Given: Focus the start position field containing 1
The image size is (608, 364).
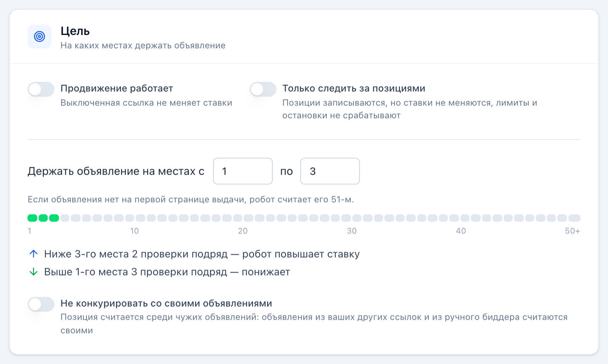Looking at the screenshot, I should [x=243, y=171].
